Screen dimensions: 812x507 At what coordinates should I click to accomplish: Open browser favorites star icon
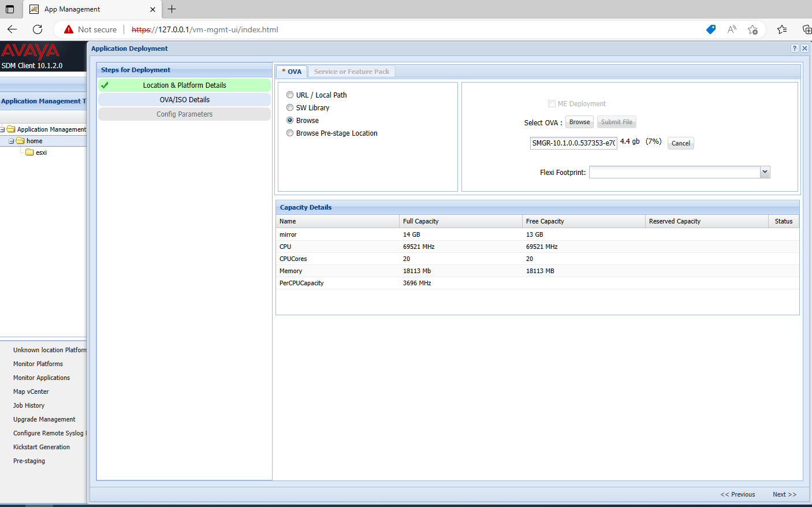[x=782, y=29]
